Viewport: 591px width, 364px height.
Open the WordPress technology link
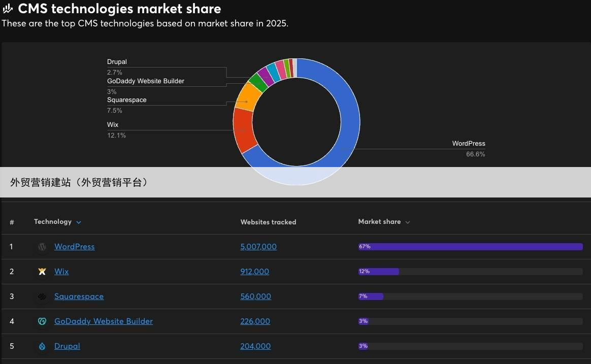click(x=74, y=247)
